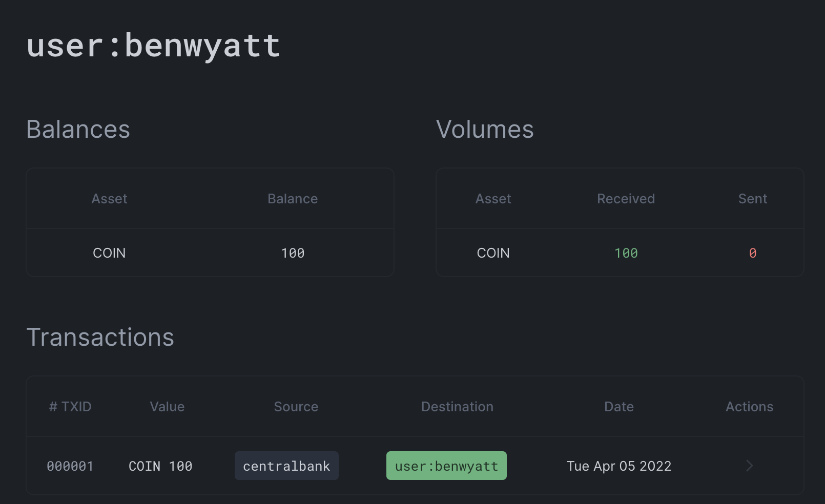This screenshot has height=504, width=825.
Task: Click the red Sent amount 0
Action: [752, 253]
